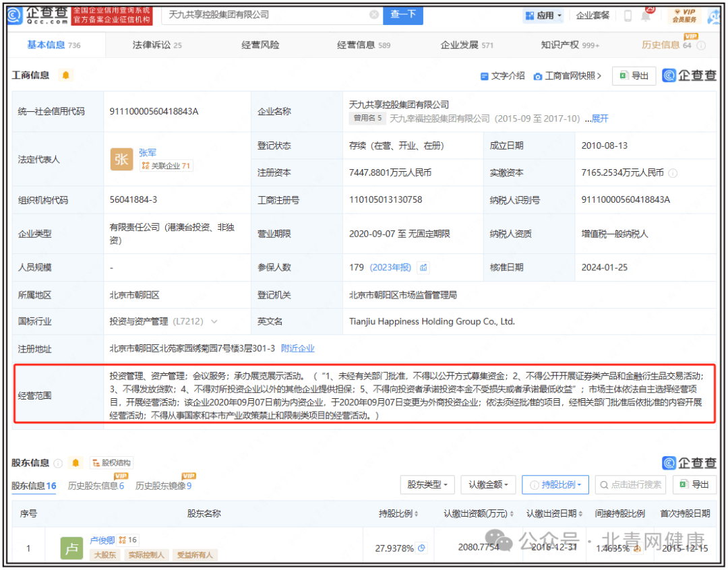The height and width of the screenshot is (570, 728).
Task: Click the info icon beside 历史信息 64
Action: coord(702,46)
